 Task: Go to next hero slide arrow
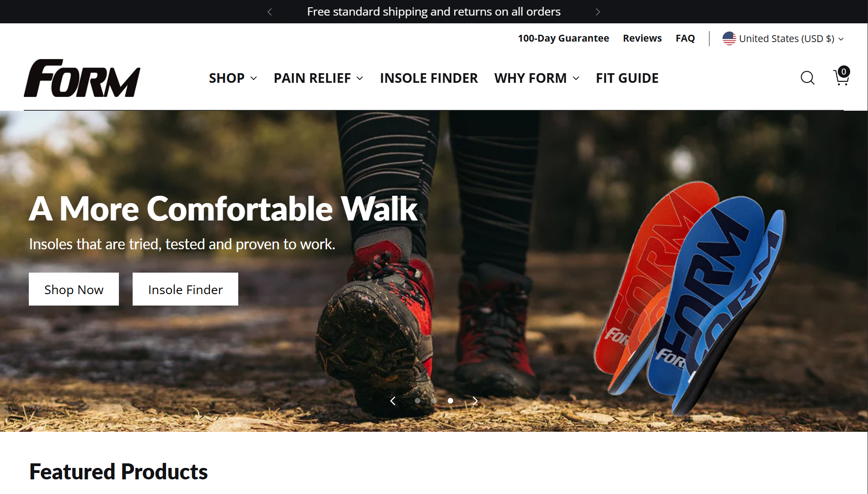(x=475, y=401)
